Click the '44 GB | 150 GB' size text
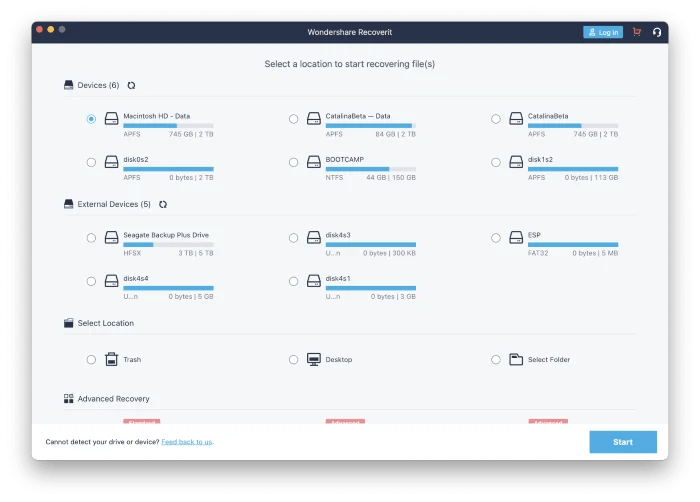The image size is (700, 502). coord(391,177)
